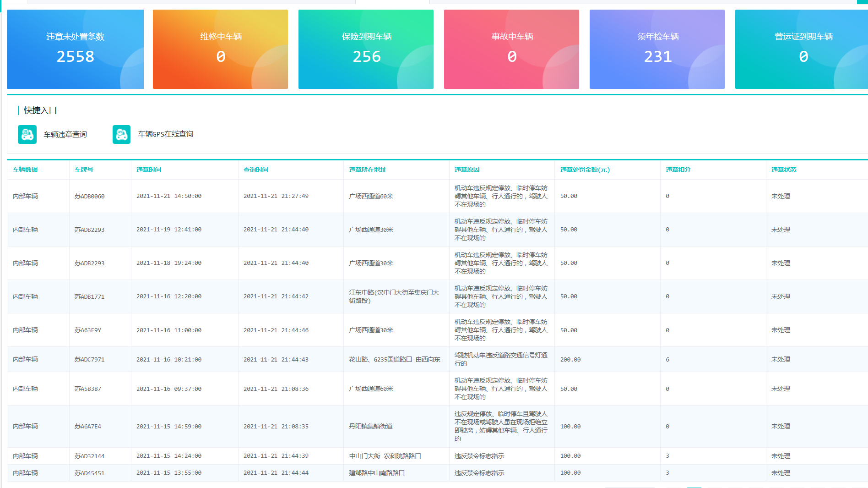868x488 pixels.
Task: Open the 违章未处置条数 2558 card
Action: click(75, 49)
